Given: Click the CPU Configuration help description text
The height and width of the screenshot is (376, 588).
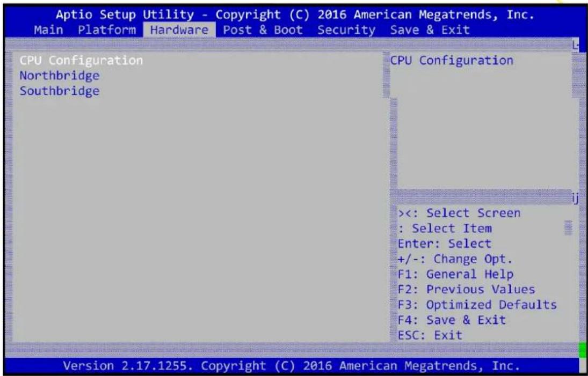Looking at the screenshot, I should pos(452,60).
